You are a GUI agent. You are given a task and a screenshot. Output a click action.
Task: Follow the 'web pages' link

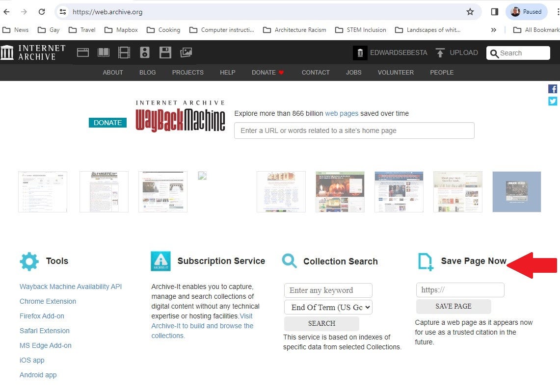[x=342, y=113]
